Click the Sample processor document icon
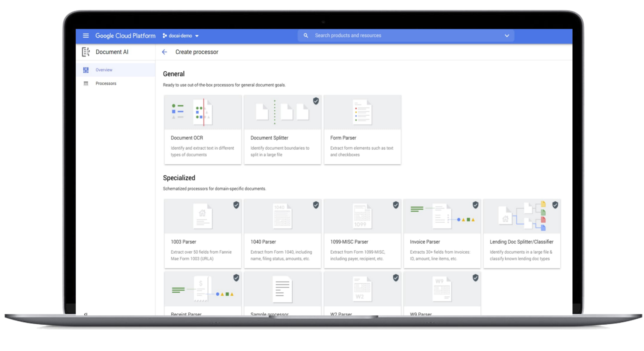This screenshot has width=644, height=351. coord(282,289)
